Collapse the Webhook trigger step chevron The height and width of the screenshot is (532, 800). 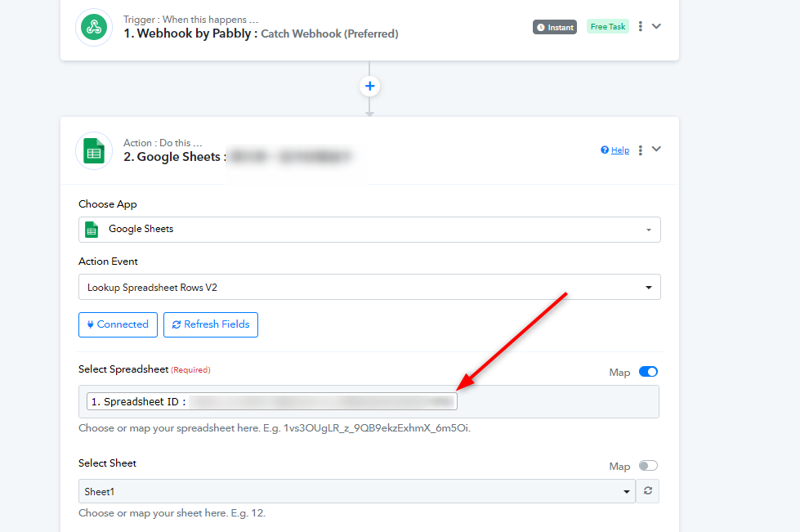click(x=657, y=26)
